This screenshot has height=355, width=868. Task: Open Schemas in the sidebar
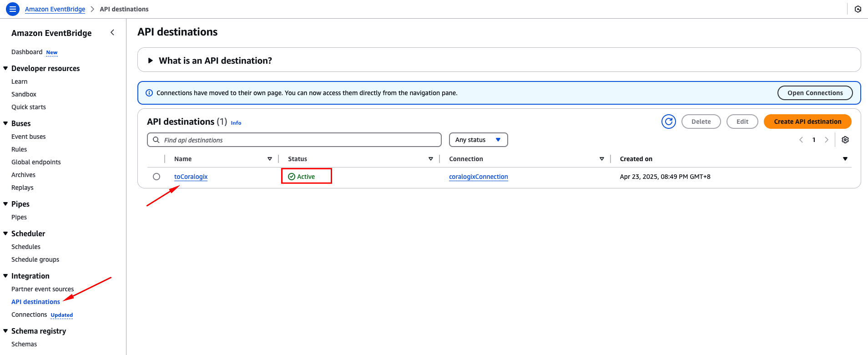[24, 344]
